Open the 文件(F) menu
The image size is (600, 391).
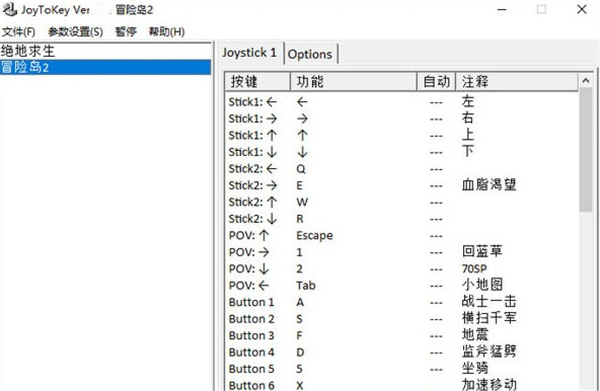coord(19,31)
